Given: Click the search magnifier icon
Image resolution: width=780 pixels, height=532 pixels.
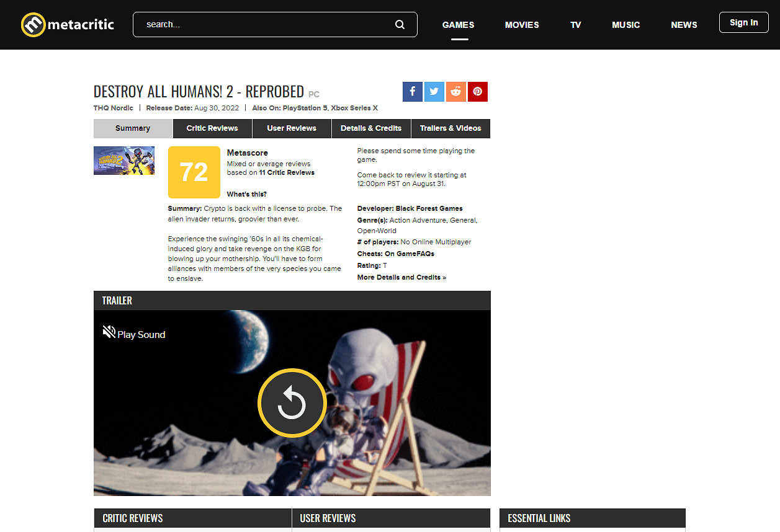Looking at the screenshot, I should (400, 25).
